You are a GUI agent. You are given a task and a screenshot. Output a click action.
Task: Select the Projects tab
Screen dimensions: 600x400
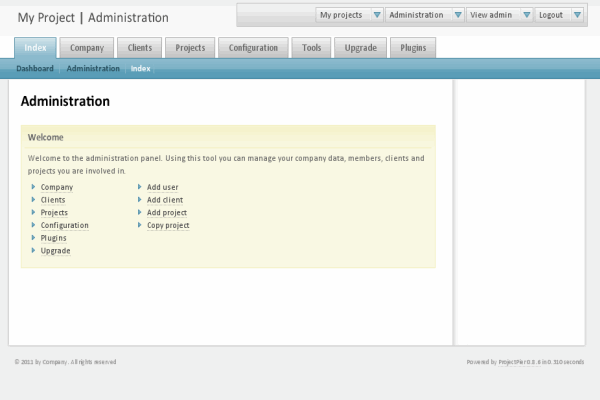point(190,48)
